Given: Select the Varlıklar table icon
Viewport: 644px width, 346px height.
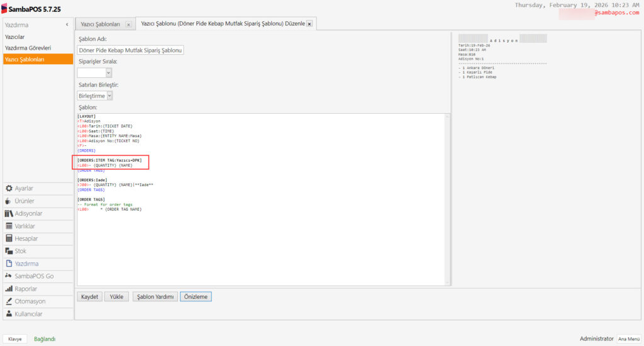Looking at the screenshot, I should click(9, 226).
